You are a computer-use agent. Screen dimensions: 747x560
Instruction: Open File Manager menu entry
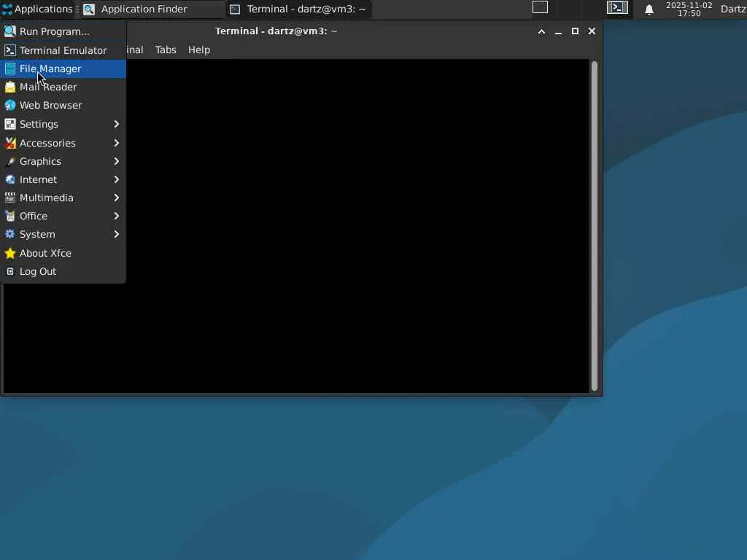pyautogui.click(x=63, y=69)
